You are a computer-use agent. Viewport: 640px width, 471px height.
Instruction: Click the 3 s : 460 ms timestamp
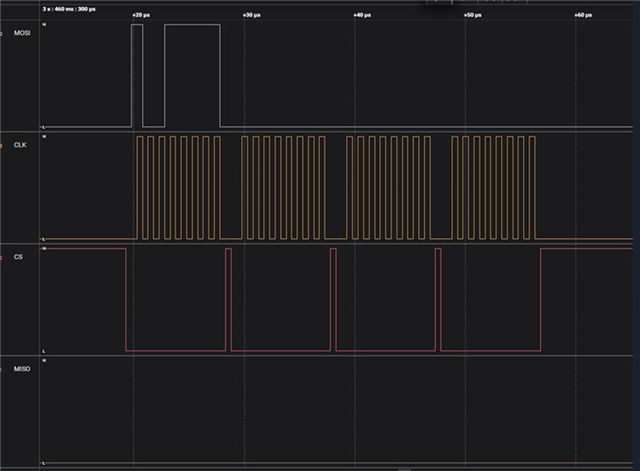pyautogui.click(x=69, y=7)
